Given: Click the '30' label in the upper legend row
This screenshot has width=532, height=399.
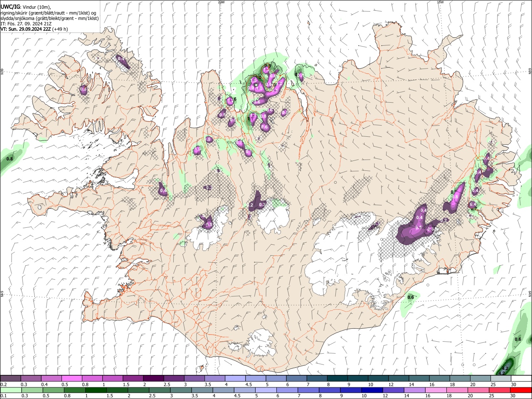Looking at the screenshot, I should [514, 384].
